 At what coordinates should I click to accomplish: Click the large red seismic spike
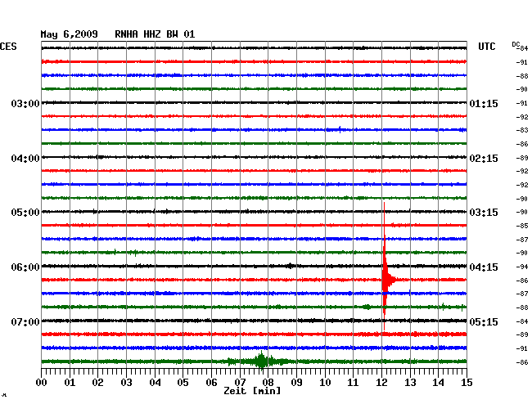click(x=385, y=280)
